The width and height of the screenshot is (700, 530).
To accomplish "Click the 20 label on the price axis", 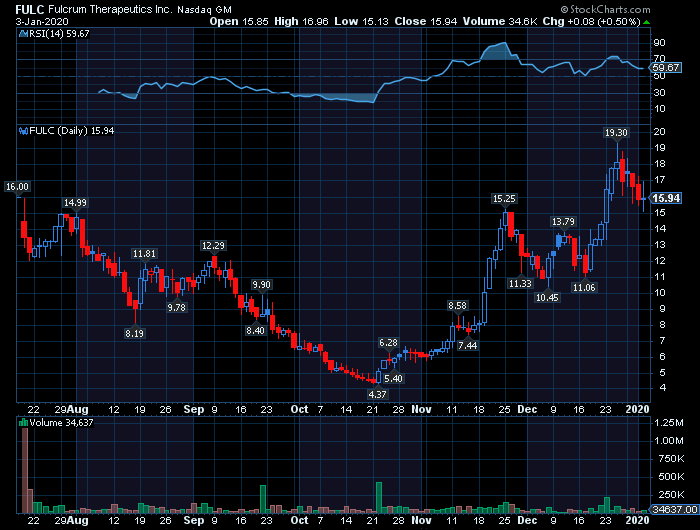I will coord(659,131).
